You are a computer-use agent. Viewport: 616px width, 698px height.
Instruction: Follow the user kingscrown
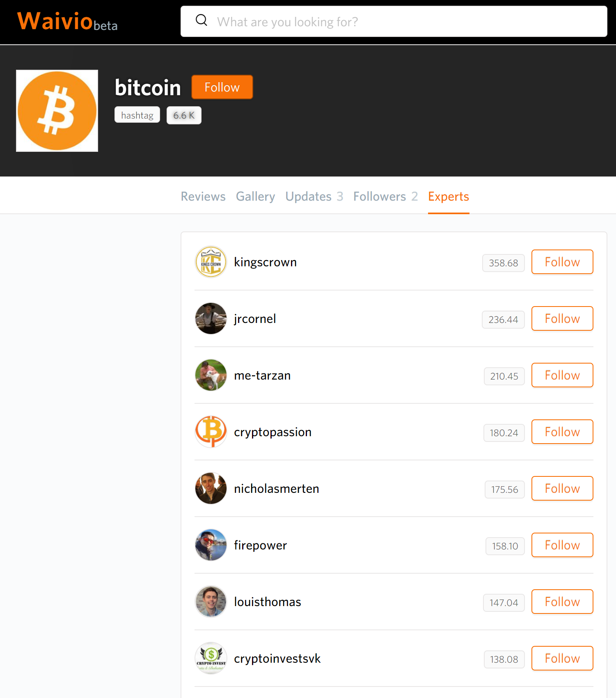pyautogui.click(x=562, y=262)
